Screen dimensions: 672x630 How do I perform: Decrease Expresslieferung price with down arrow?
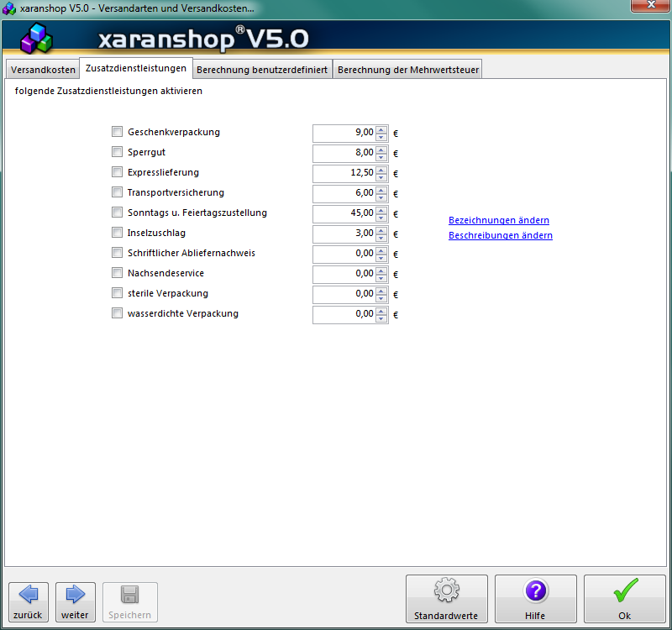coord(381,177)
